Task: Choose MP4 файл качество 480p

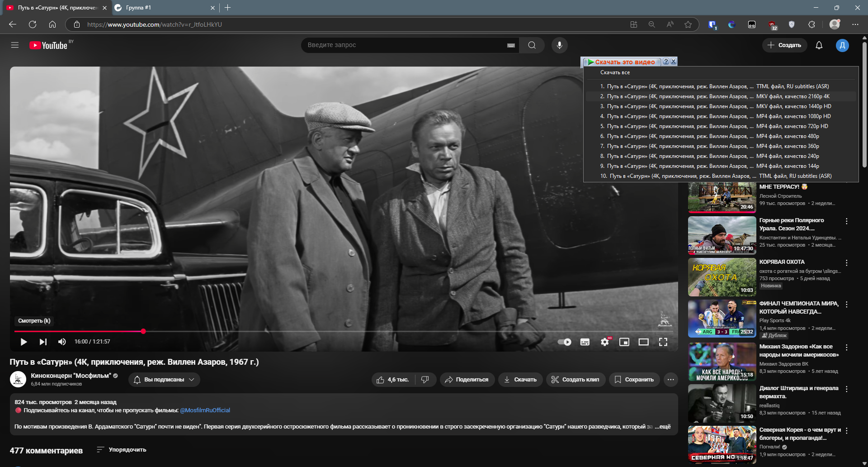Action: (721, 136)
